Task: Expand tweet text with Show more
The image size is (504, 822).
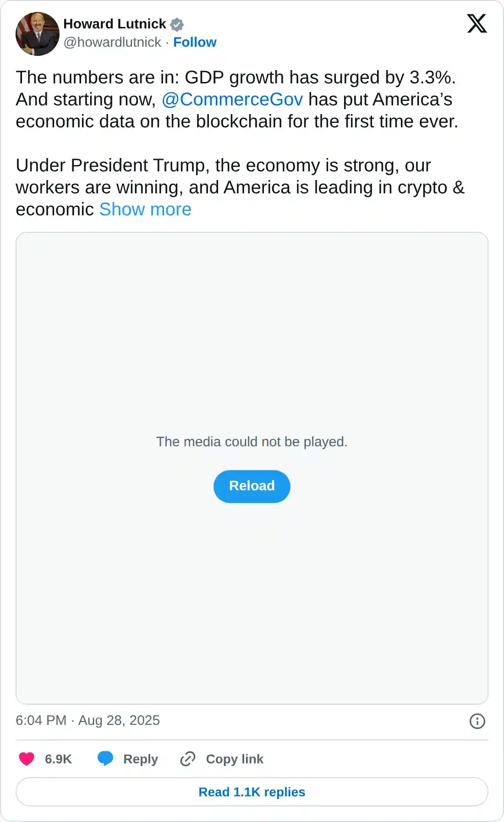Action: [145, 209]
